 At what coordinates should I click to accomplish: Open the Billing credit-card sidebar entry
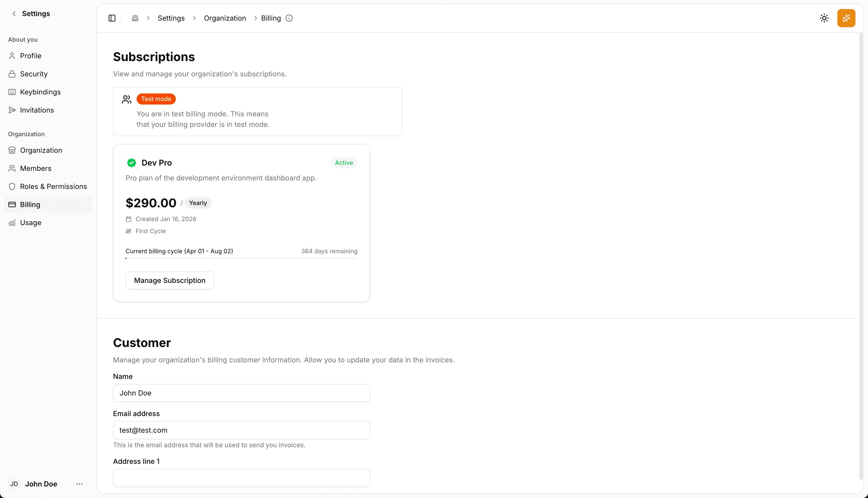pyautogui.click(x=12, y=205)
